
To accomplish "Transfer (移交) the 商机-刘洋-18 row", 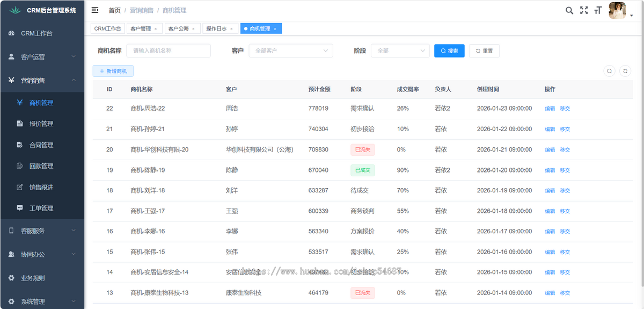I will pyautogui.click(x=565, y=190).
